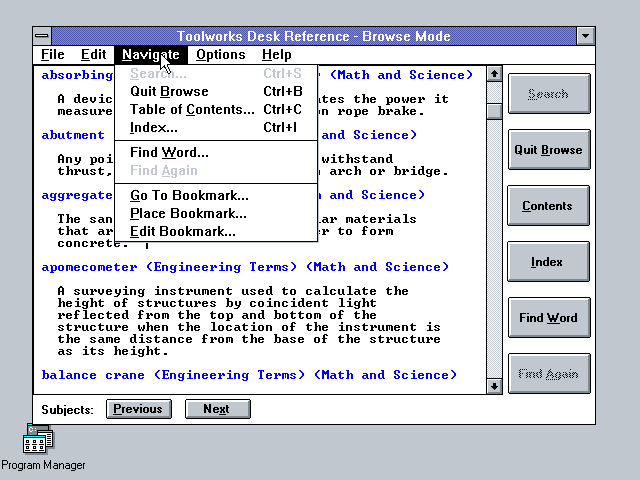Open the window control menu box

(42, 36)
